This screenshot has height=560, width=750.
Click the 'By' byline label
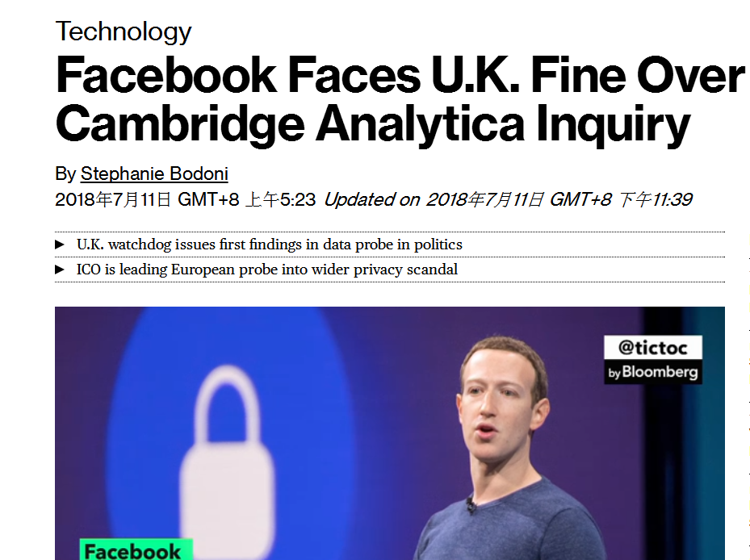(65, 173)
